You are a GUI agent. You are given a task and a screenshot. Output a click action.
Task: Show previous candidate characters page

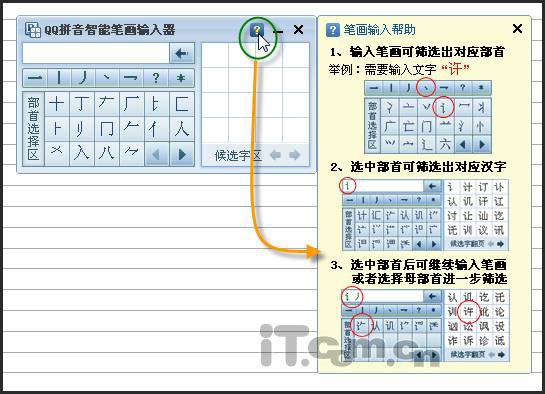[x=275, y=155]
